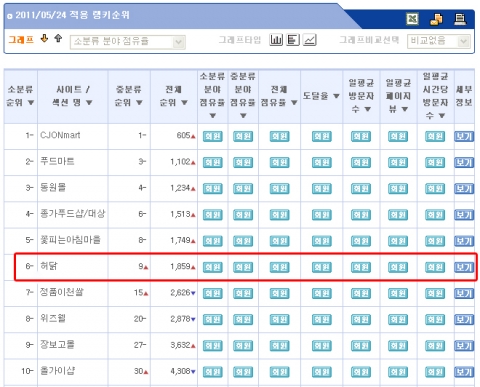Image resolution: width=480 pixels, height=387 pixels.
Task: Click 푸드마트 전체 점유율 회원 badge
Action: click(279, 162)
